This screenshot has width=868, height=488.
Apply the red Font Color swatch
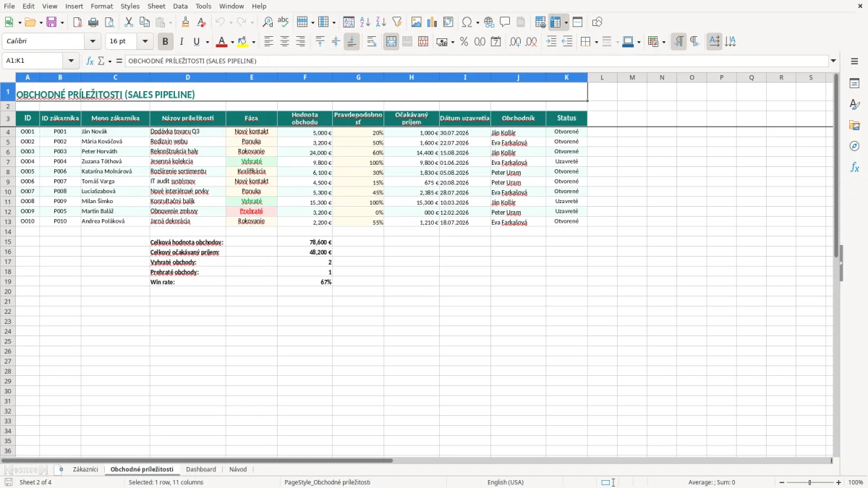[222, 42]
